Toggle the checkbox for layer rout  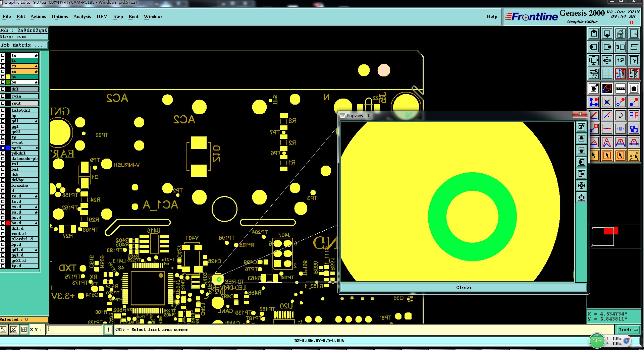pos(3,103)
